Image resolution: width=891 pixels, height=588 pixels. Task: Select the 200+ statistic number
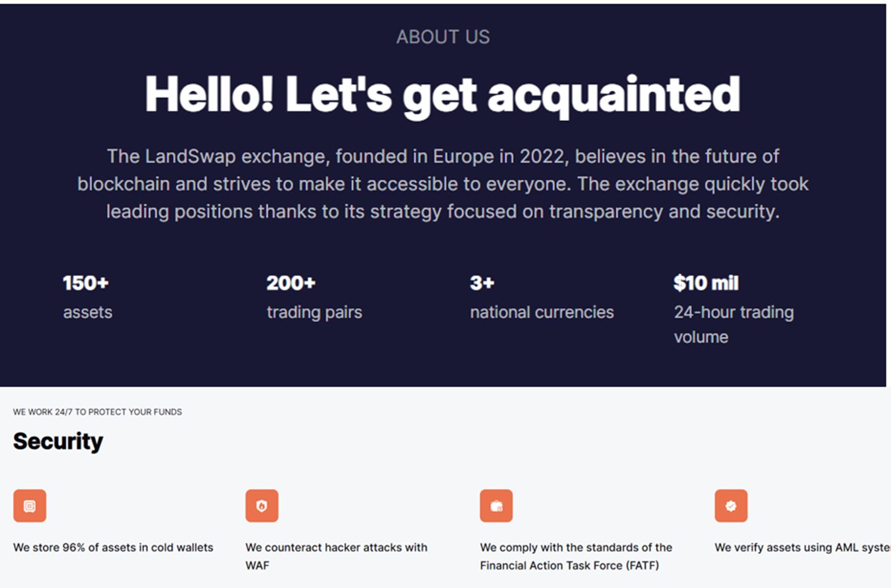point(291,283)
